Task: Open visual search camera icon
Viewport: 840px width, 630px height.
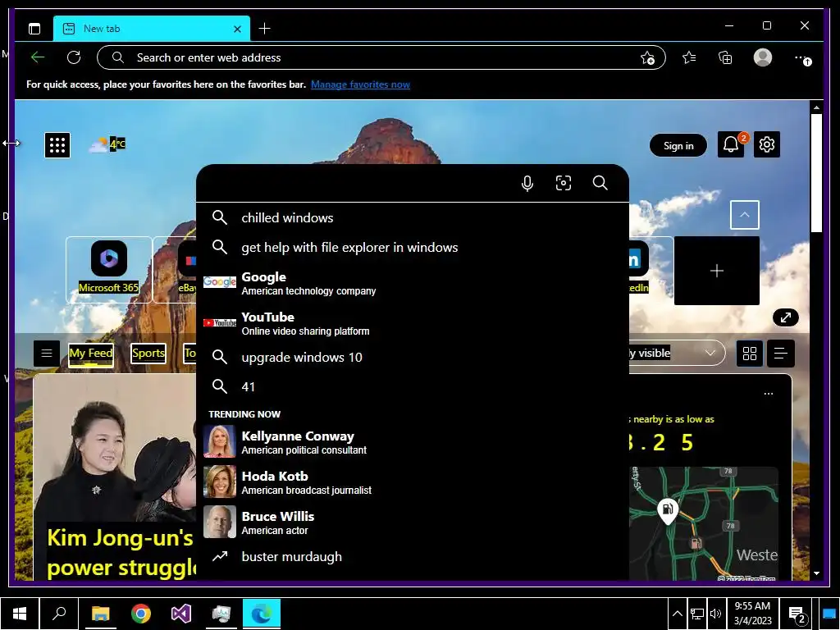Action: pos(563,183)
